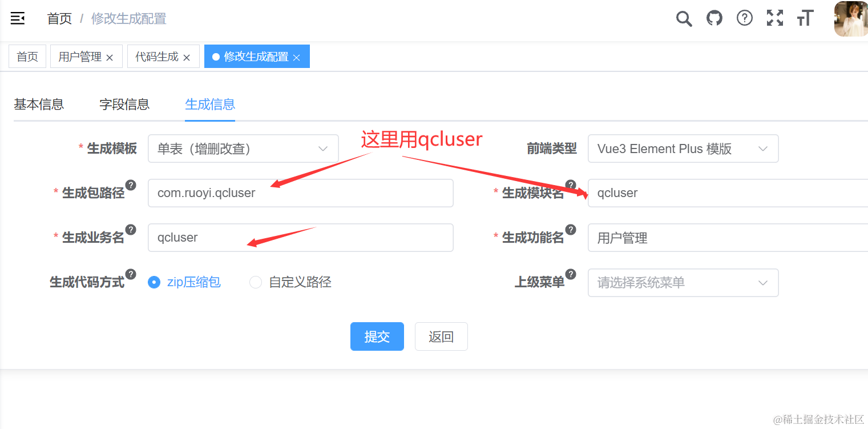
Task: Toggle fullscreen mode icon
Action: click(775, 18)
